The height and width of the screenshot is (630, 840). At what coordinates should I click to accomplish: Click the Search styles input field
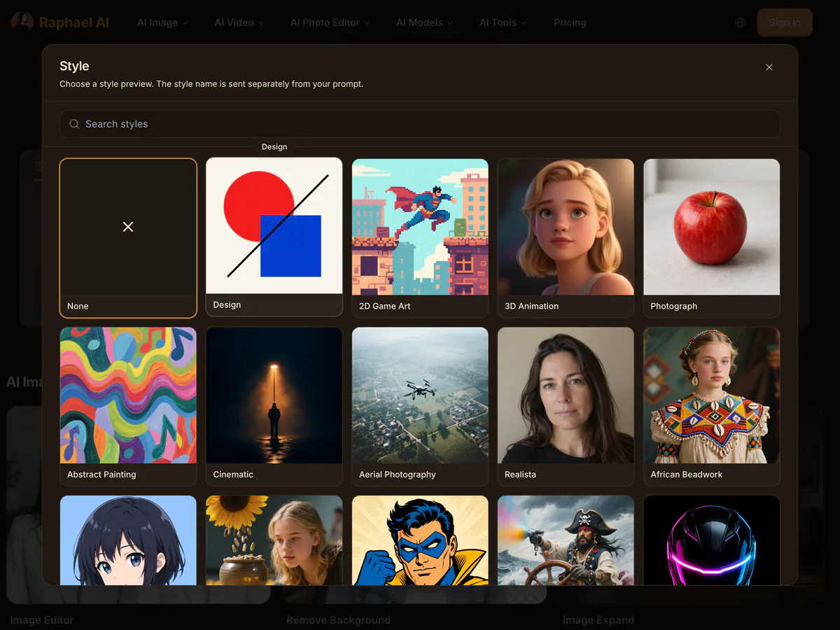(x=420, y=124)
